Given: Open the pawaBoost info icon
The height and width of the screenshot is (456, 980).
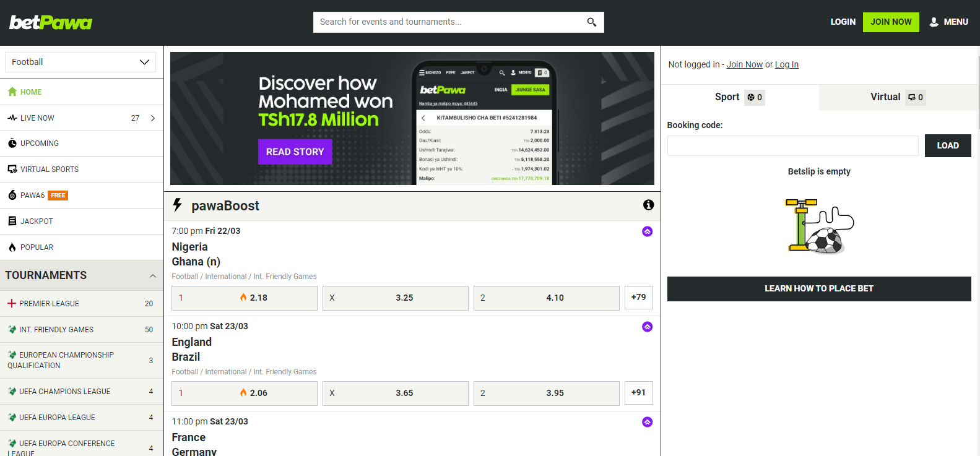Looking at the screenshot, I should [x=648, y=205].
